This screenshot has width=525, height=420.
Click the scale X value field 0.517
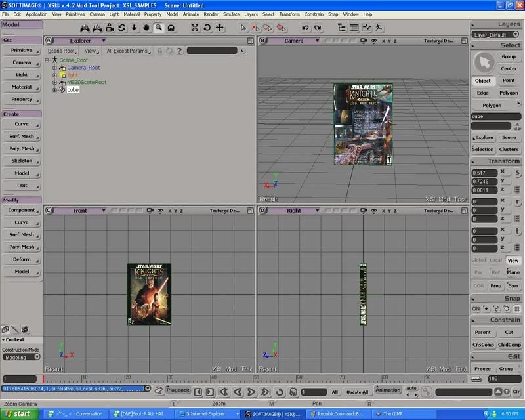point(484,173)
